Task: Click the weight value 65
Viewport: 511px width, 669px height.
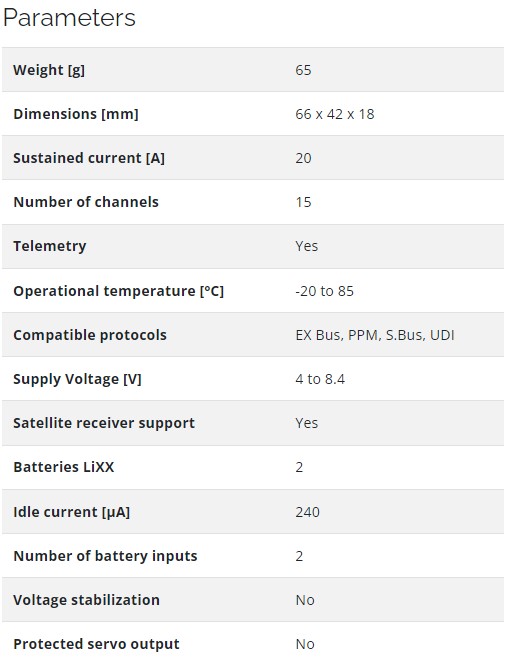Action: coord(303,70)
